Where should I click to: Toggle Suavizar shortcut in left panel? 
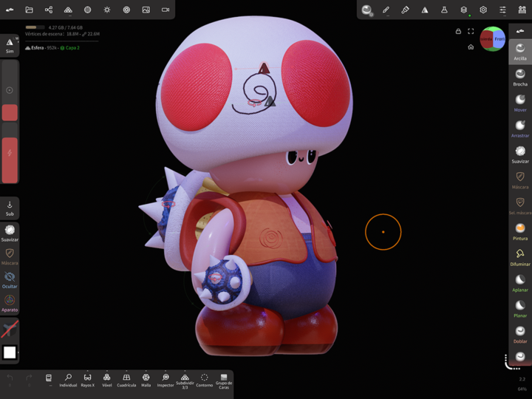(10, 233)
